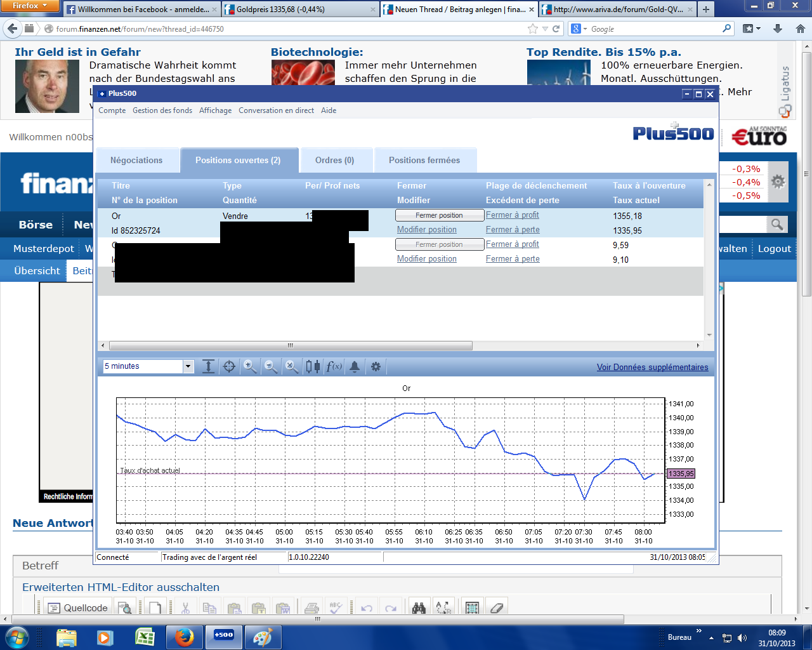
Task: Open find using the binoculars icon
Action: click(x=418, y=606)
